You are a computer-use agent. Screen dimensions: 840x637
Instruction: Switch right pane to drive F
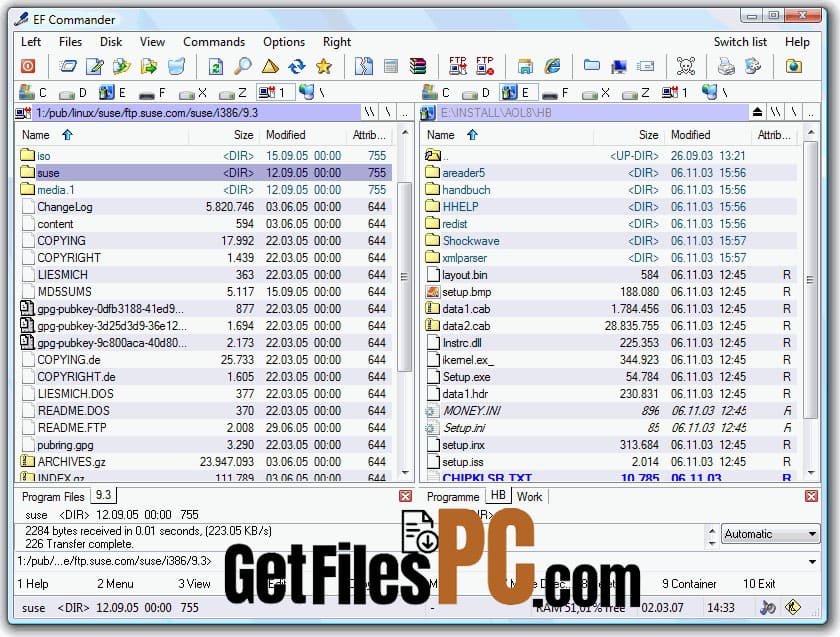point(556,93)
